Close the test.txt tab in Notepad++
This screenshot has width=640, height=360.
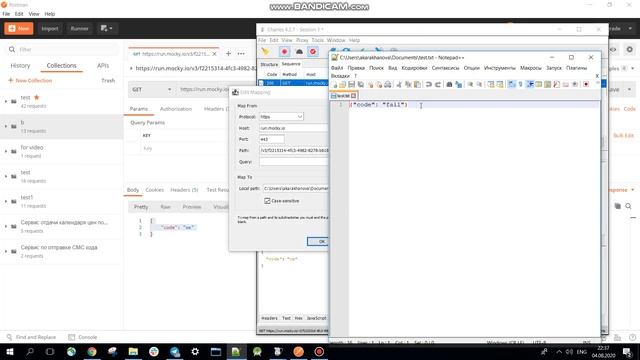(x=353, y=96)
